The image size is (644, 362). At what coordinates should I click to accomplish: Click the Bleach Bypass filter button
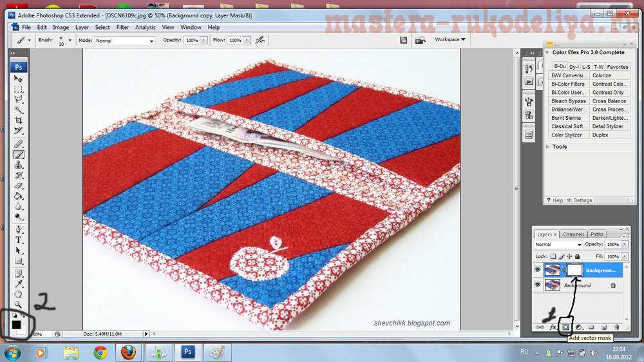tap(569, 101)
